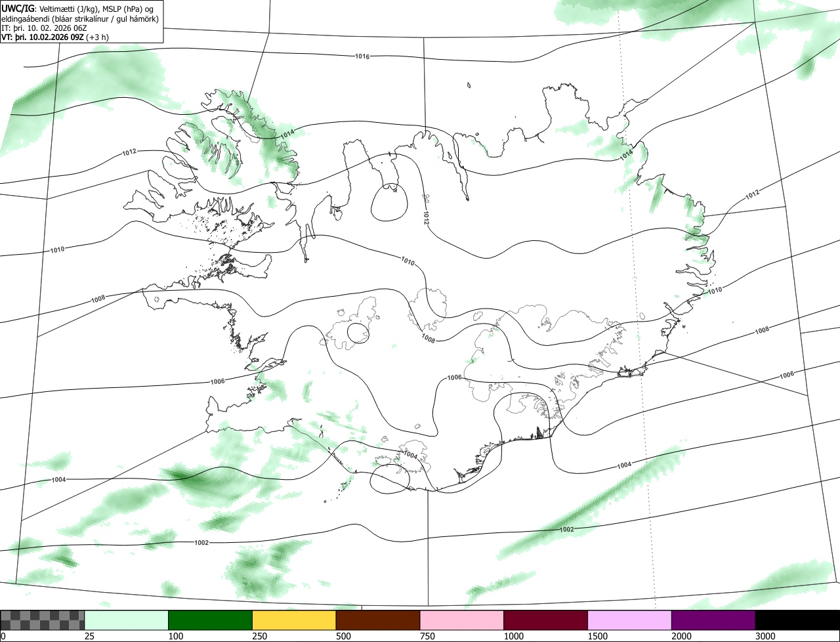
Task: Select the dark red 1000–1500 legend swatch
Action: click(x=546, y=620)
